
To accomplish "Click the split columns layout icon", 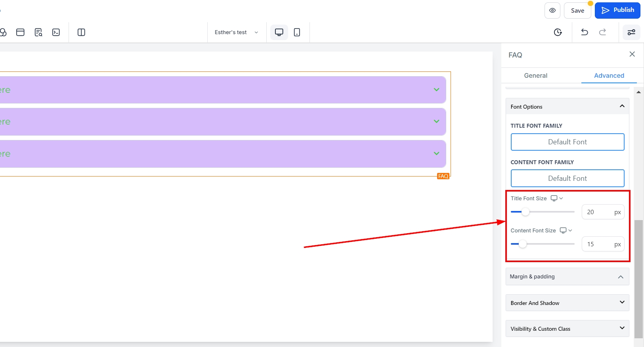I will (81, 33).
